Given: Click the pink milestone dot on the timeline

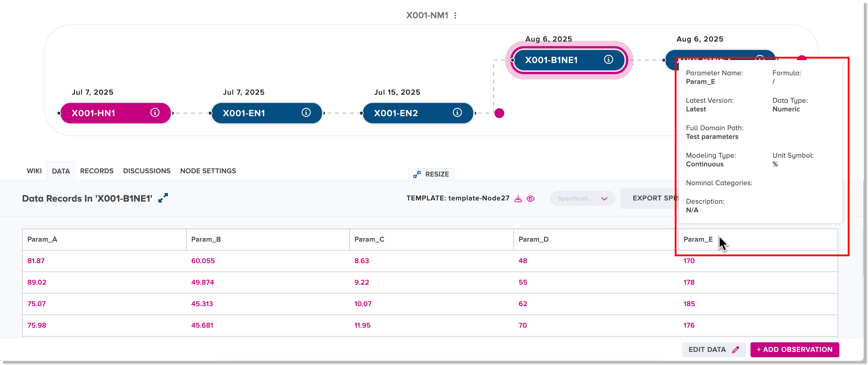Looking at the screenshot, I should coord(499,113).
